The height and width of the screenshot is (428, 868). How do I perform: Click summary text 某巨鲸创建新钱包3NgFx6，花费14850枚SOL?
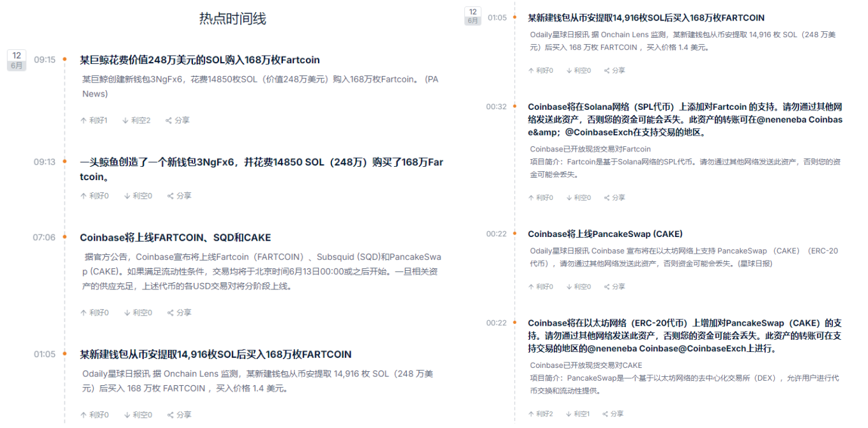[x=261, y=87]
